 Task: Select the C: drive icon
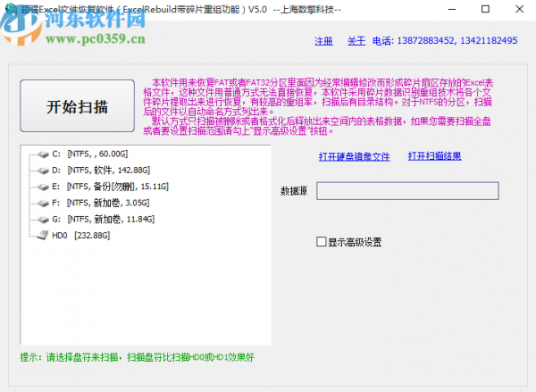[44, 154]
